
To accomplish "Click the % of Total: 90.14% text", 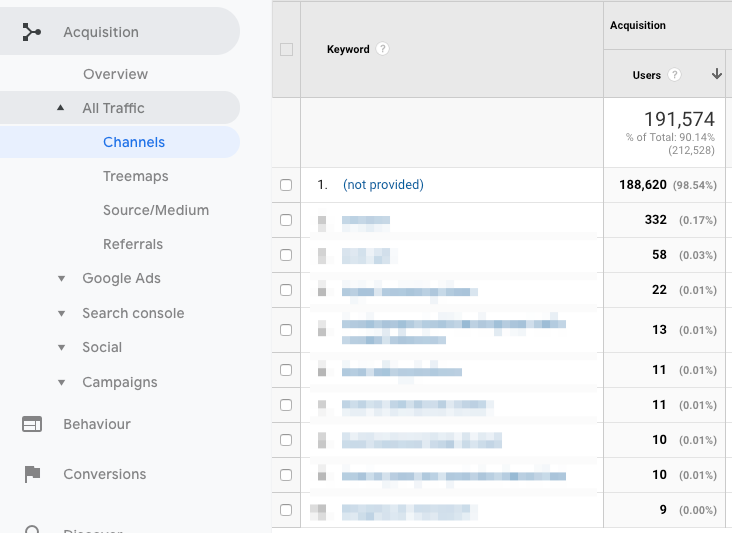I will pos(670,137).
